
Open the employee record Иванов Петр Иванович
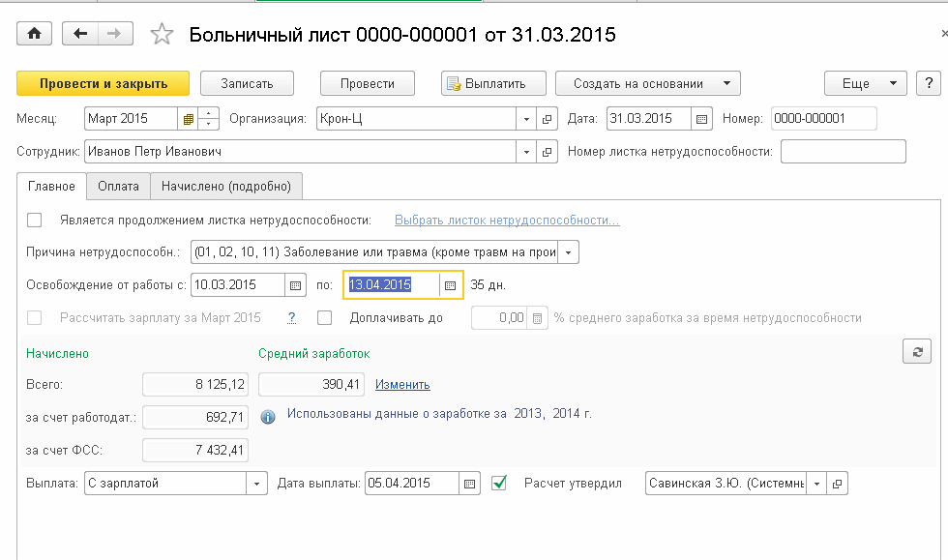pyautogui.click(x=548, y=152)
